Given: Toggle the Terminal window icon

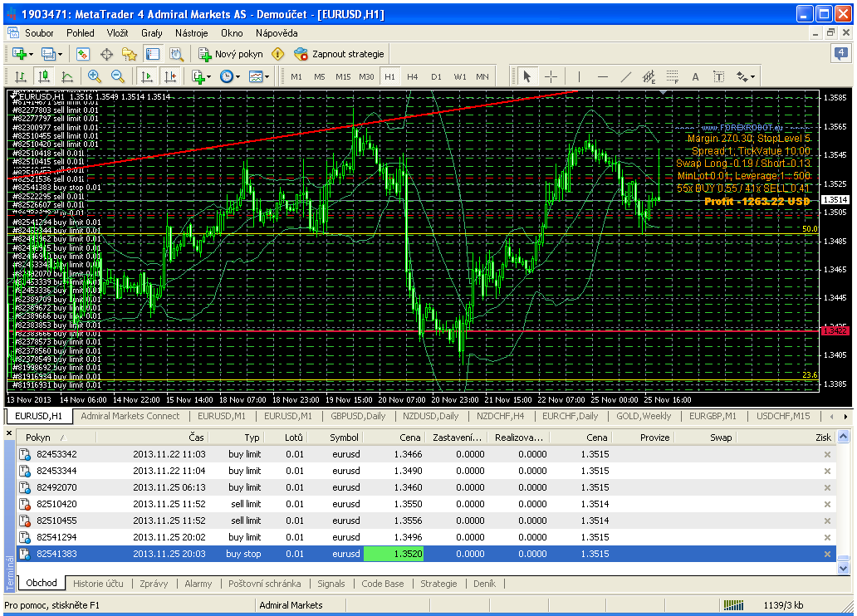Looking at the screenshot, I should (x=153, y=54).
